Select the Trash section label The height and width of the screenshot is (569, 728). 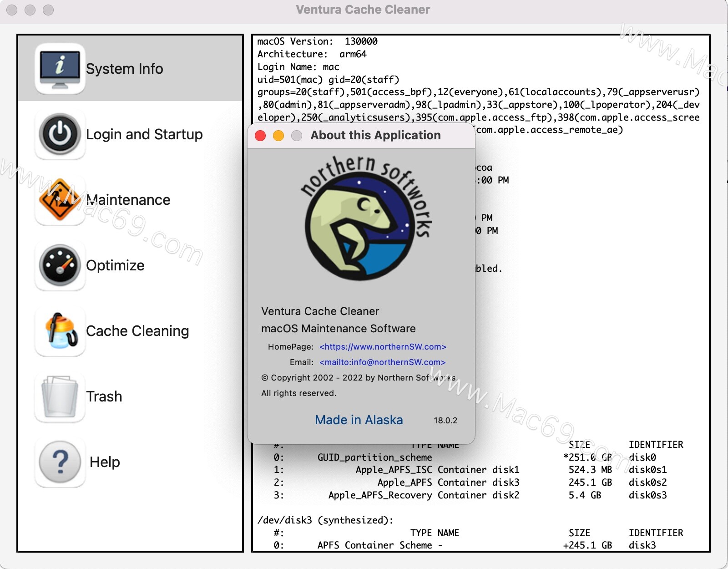point(104,396)
